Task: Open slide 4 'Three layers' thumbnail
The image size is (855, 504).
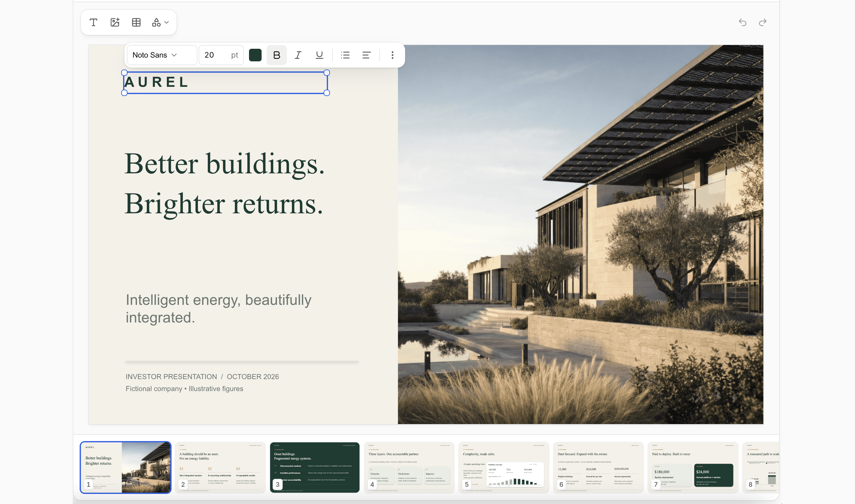Action: [409, 467]
